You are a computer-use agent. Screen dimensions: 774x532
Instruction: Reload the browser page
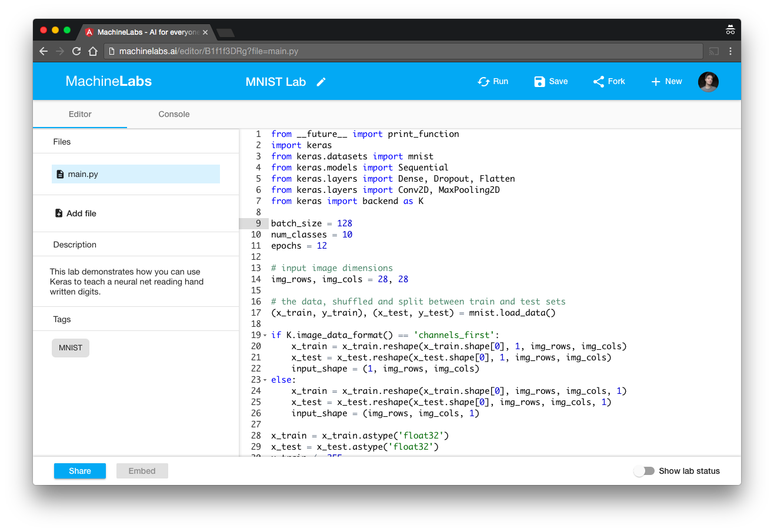[76, 51]
